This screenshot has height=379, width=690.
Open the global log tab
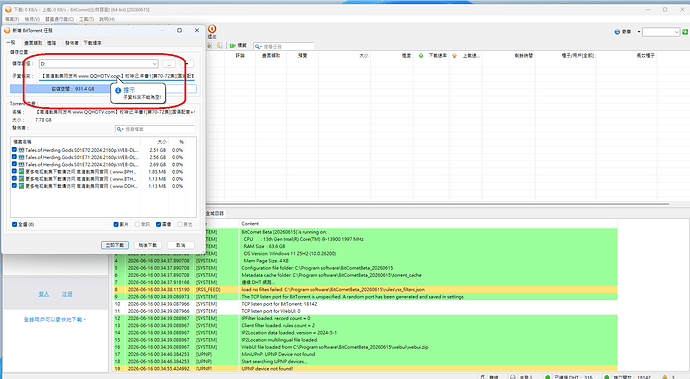click(x=215, y=213)
